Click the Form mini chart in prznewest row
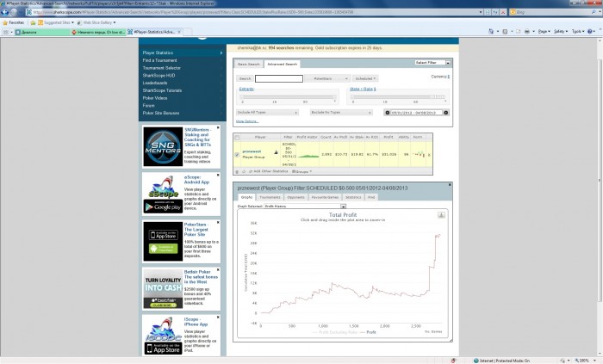The image size is (603, 364). tap(418, 154)
